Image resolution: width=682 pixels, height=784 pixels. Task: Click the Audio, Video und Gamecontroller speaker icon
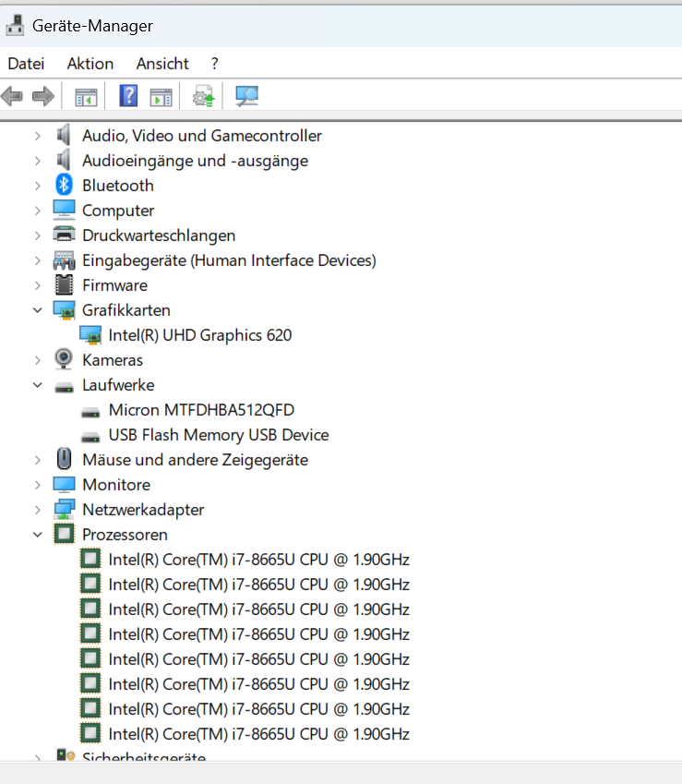(x=64, y=135)
